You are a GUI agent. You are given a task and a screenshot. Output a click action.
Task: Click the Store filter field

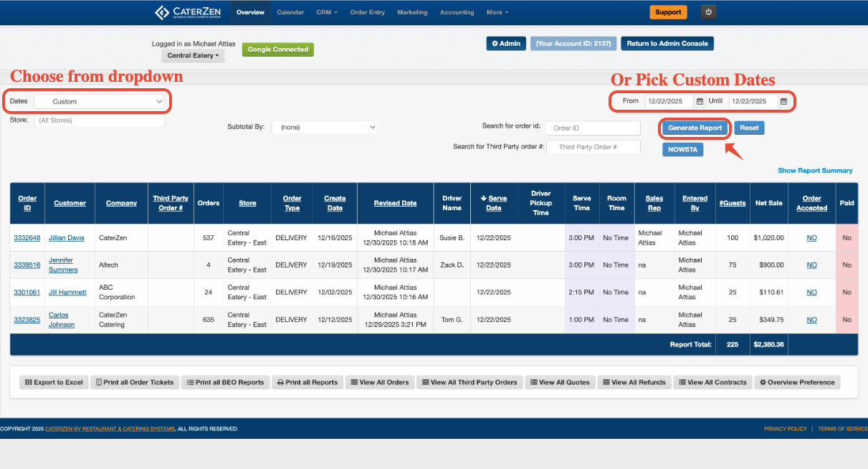tap(100, 120)
